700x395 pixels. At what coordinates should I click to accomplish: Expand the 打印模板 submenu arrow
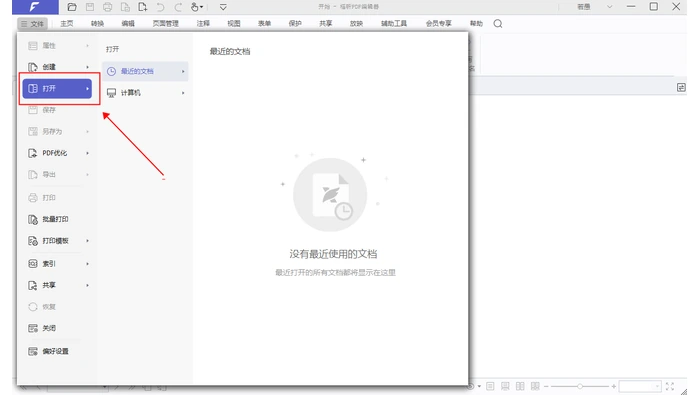(88, 241)
